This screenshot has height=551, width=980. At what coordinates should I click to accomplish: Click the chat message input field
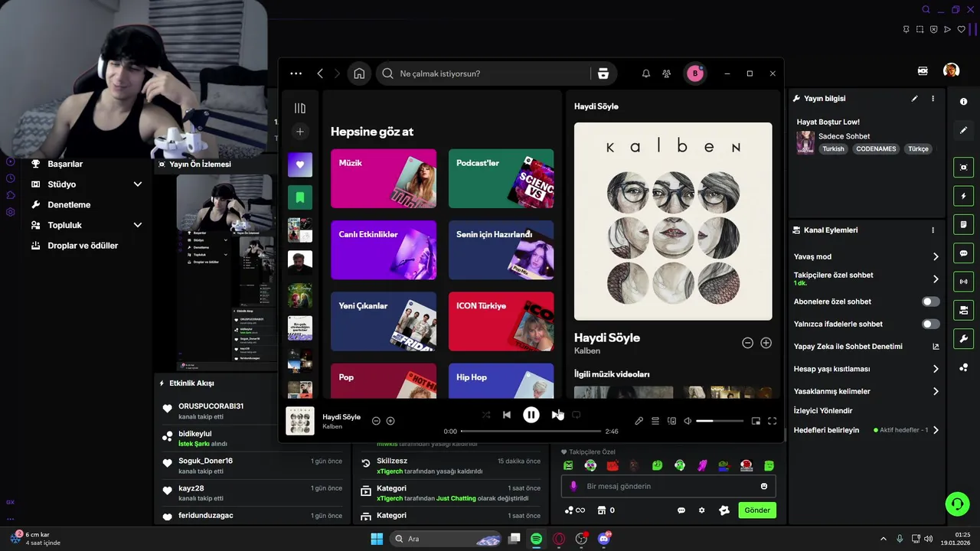(x=668, y=486)
